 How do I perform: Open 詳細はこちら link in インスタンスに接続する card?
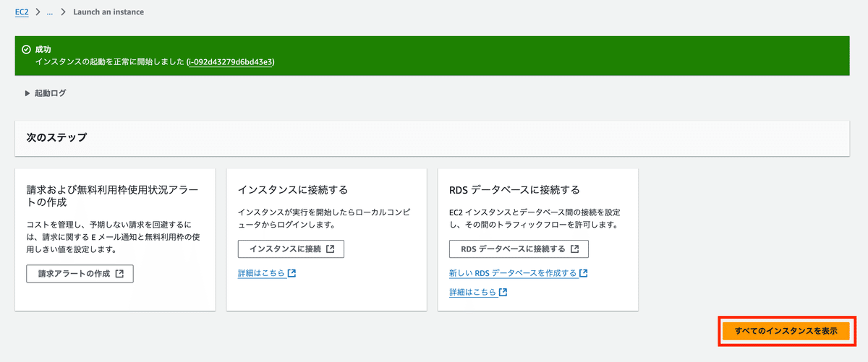pos(261,273)
